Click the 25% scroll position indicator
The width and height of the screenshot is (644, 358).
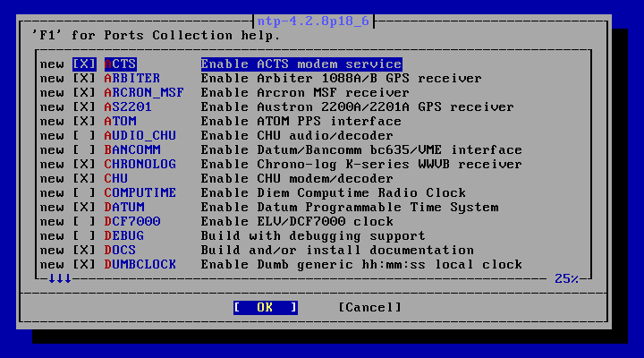tap(566, 278)
